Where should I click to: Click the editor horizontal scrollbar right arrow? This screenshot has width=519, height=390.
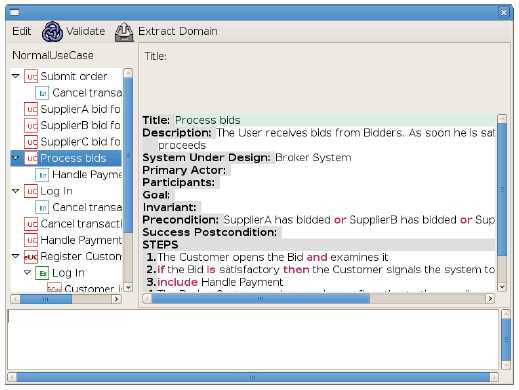(x=490, y=298)
